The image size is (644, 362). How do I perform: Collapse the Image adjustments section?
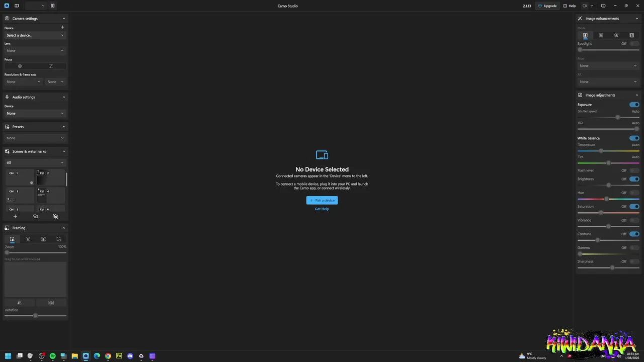pos(636,95)
